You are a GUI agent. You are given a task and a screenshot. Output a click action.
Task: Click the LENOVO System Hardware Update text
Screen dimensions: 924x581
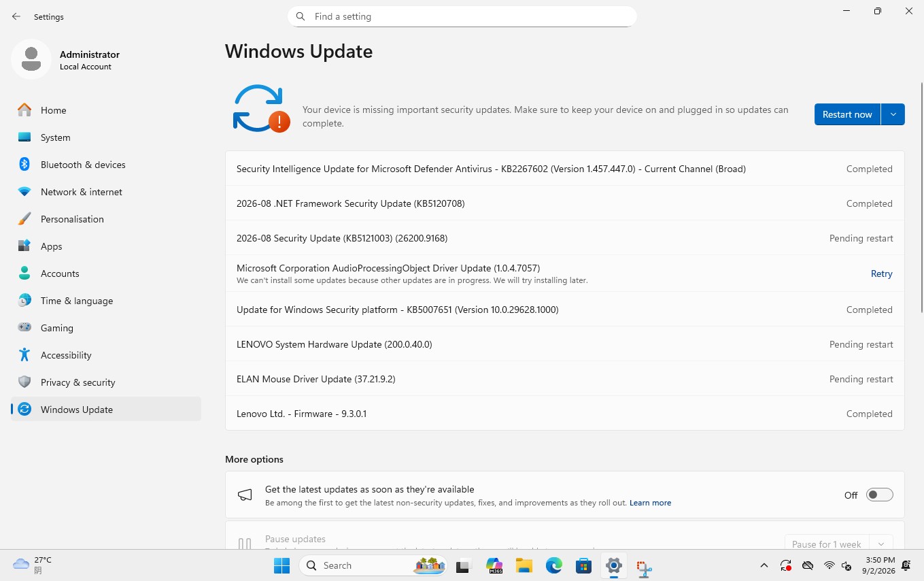[x=334, y=344]
